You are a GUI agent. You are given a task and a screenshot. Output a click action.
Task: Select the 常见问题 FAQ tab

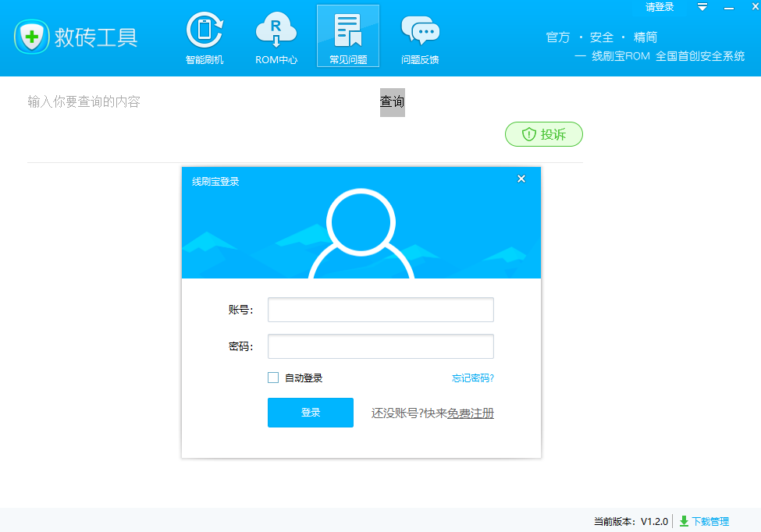(x=348, y=36)
